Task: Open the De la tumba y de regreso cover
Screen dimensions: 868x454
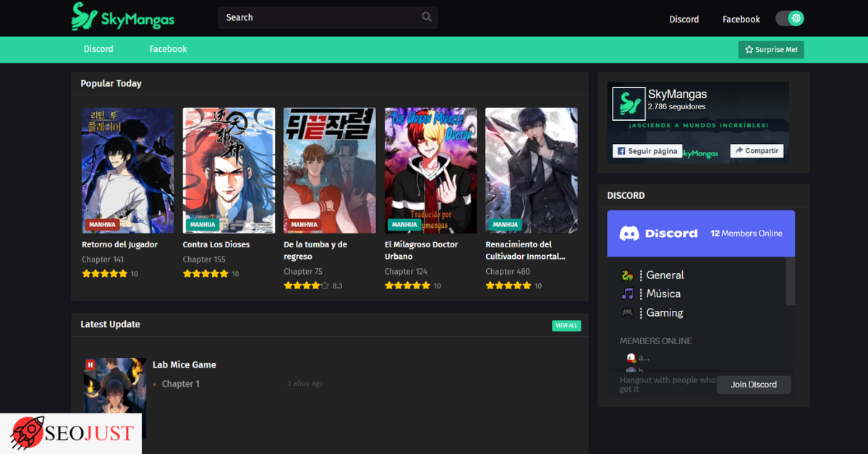Action: [x=330, y=171]
